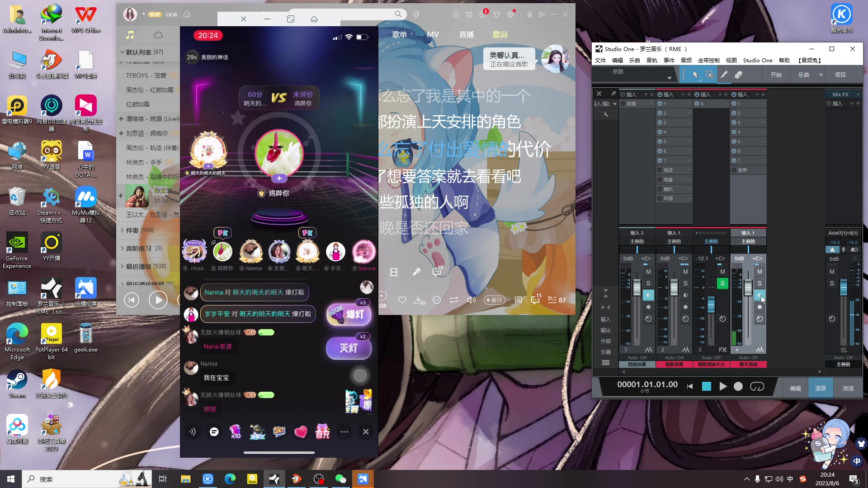Switch to the MV tab in Kugou
Image resolution: width=868 pixels, height=488 pixels.
[x=433, y=34]
